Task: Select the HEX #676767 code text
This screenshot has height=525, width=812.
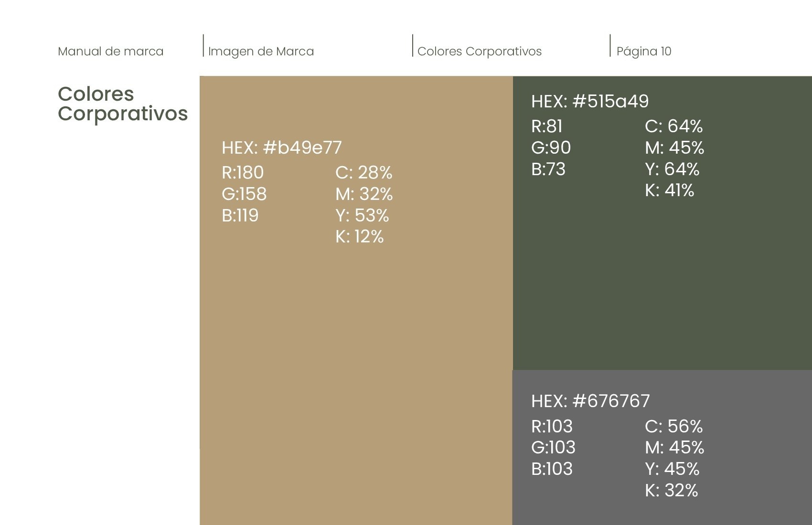Action: [590, 401]
